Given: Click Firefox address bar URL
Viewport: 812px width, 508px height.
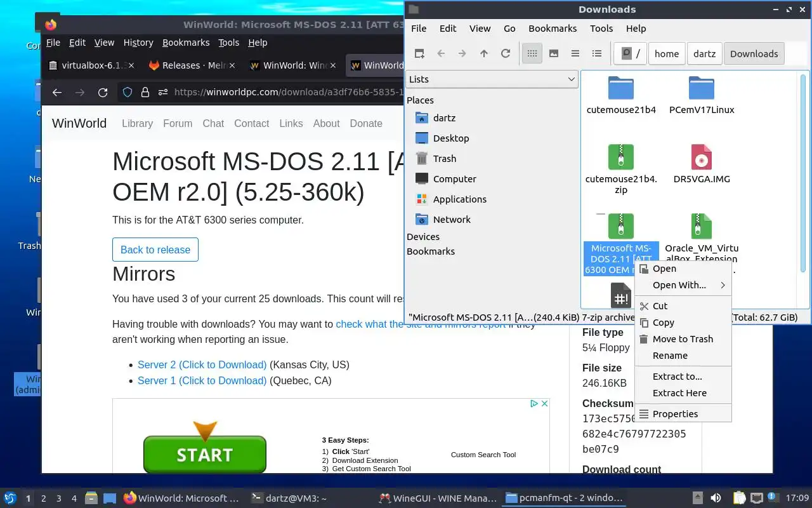Looking at the screenshot, I should click(289, 92).
